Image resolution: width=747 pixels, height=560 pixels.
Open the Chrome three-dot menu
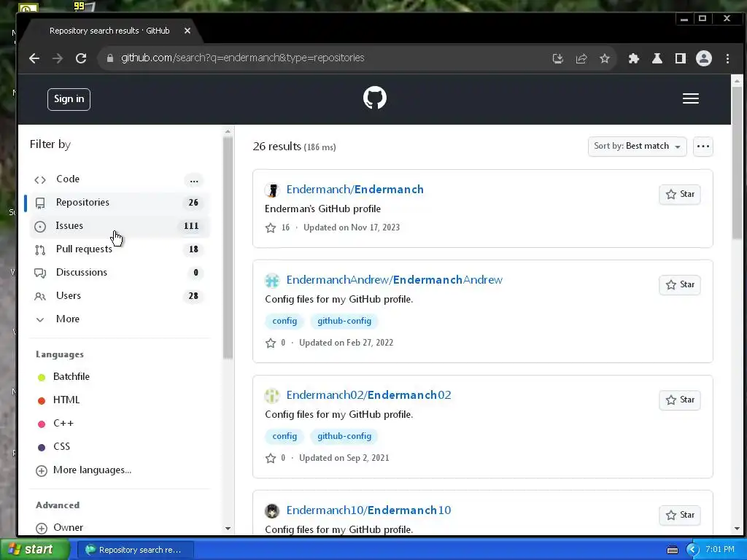click(x=727, y=58)
